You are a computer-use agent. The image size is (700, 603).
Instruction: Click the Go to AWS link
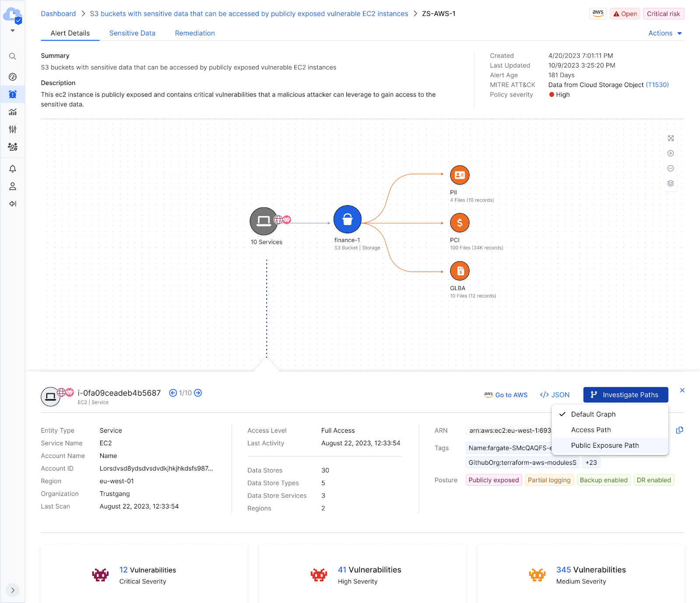coord(506,395)
